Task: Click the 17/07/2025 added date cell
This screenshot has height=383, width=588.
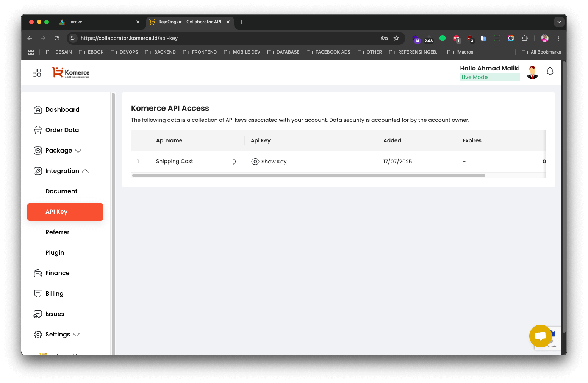Action: coord(398,162)
